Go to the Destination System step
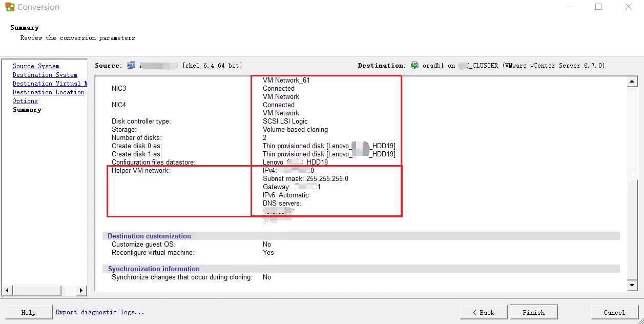Viewport: 644px width, 324px height. tap(45, 75)
